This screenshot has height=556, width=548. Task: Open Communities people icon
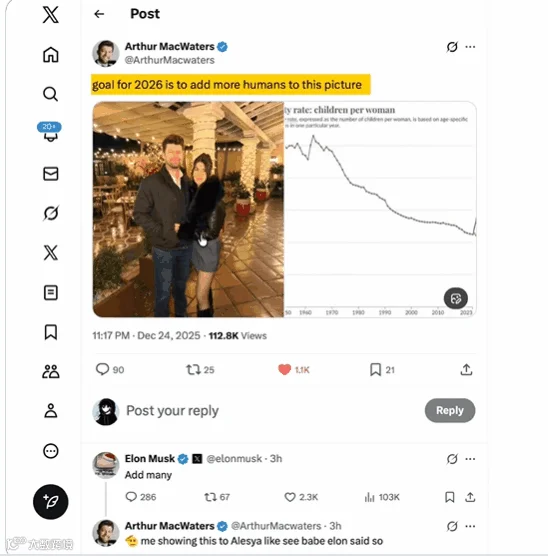(51, 372)
